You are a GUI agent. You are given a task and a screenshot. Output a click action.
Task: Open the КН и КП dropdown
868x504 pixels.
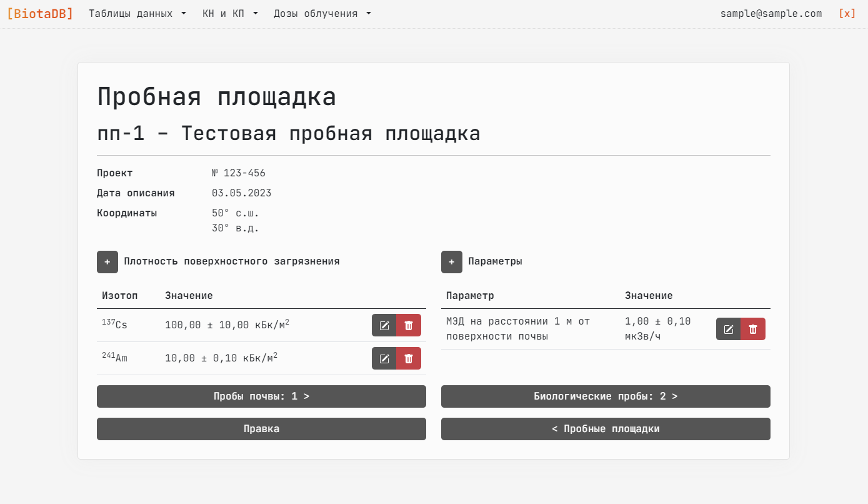point(230,13)
